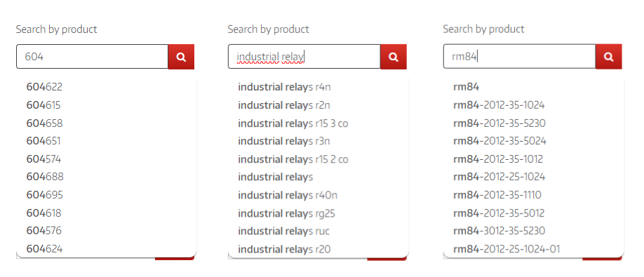This screenshot has height=277, width=644.
Task: Pick suggestion 604651
Action: [43, 141]
